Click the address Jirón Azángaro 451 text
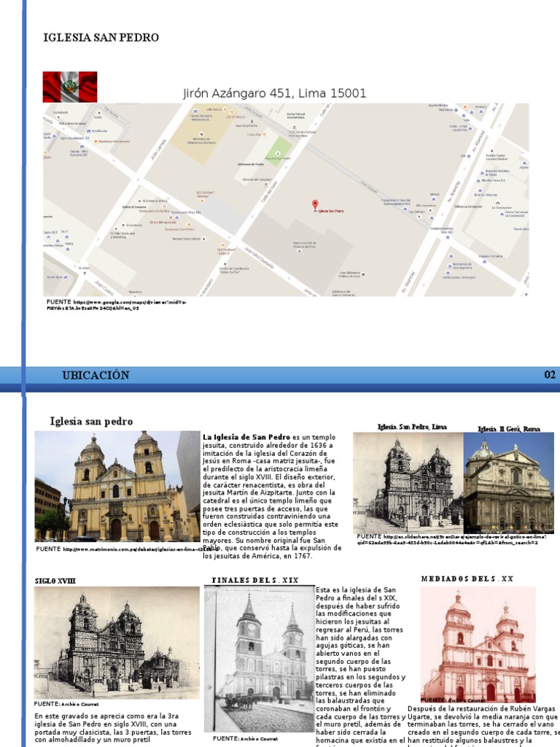 point(273,93)
